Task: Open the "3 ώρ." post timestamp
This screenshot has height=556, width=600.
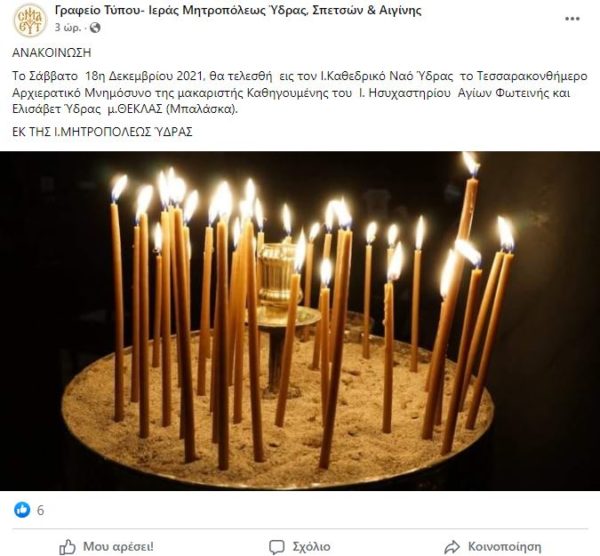Action: click(x=68, y=28)
